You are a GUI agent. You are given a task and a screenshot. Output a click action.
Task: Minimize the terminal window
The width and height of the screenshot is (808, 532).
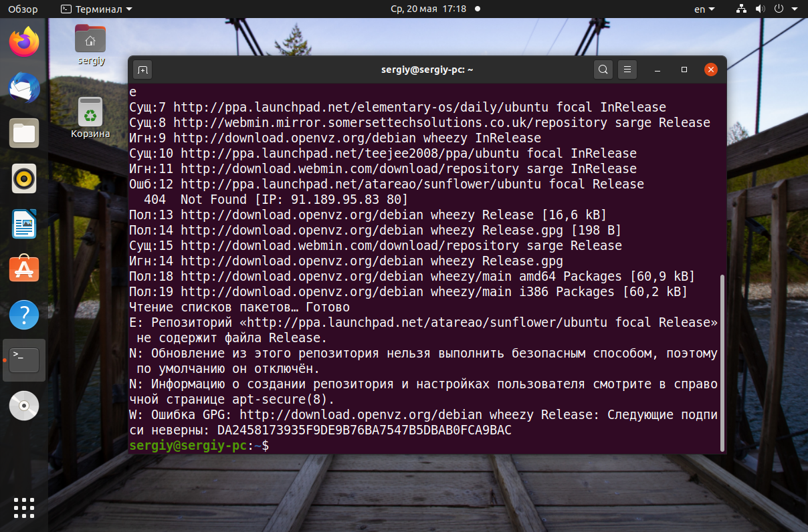658,70
